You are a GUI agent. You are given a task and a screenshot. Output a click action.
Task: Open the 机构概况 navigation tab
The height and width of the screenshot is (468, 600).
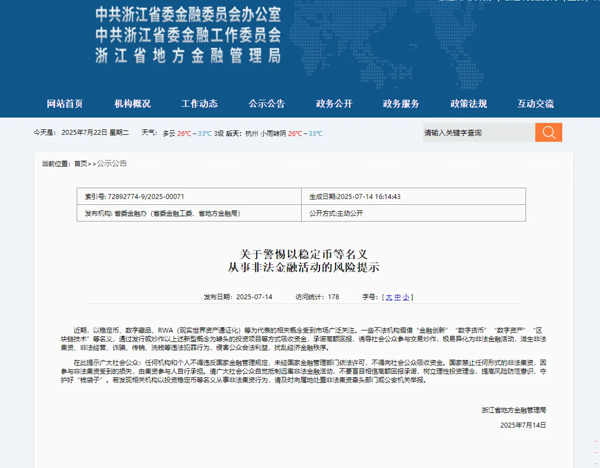click(132, 103)
